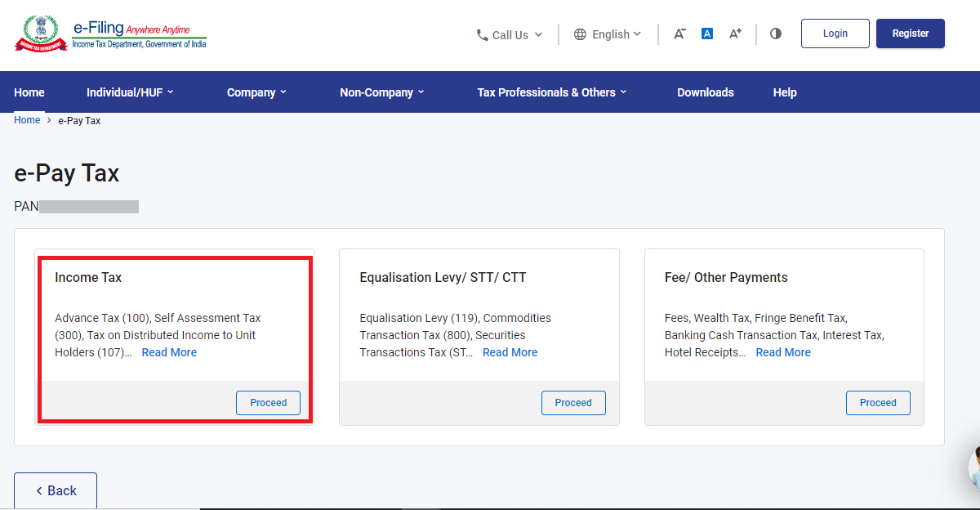Viewport: 980px width, 510px height.
Task: Increase text size using the A+ icon
Action: [x=733, y=33]
